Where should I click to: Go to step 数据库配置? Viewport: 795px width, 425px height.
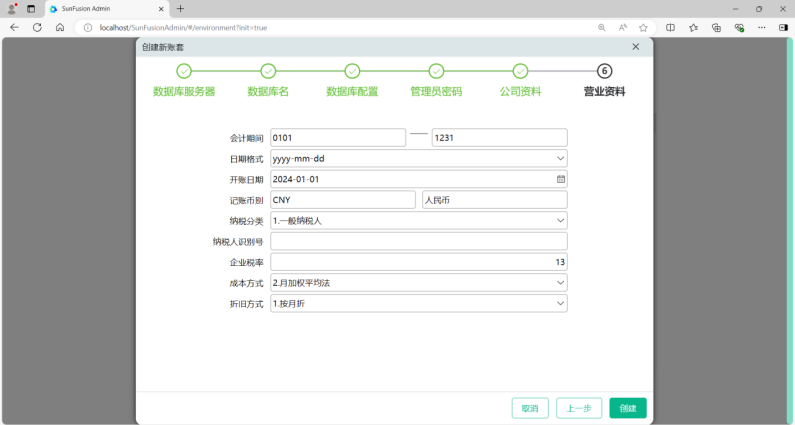coord(352,80)
